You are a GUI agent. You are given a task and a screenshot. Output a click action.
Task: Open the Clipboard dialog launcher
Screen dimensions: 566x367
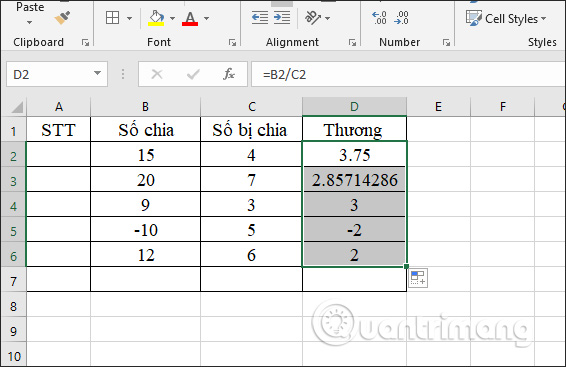[x=86, y=43]
